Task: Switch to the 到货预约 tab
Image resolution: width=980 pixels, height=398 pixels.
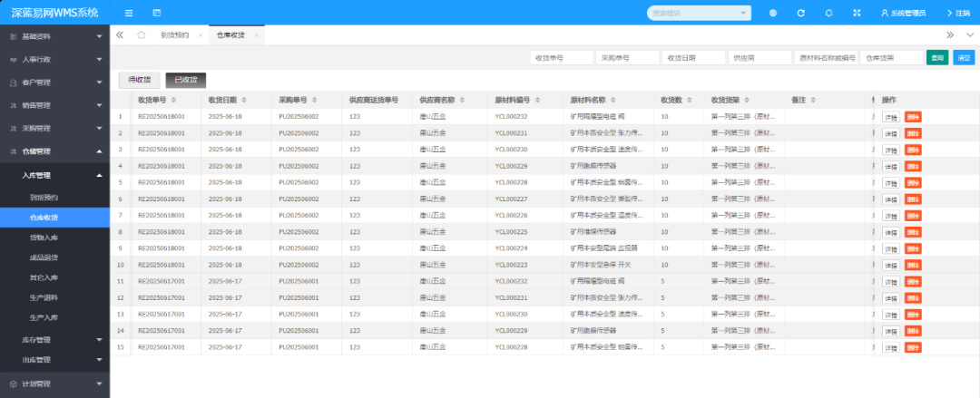Action: (173, 34)
